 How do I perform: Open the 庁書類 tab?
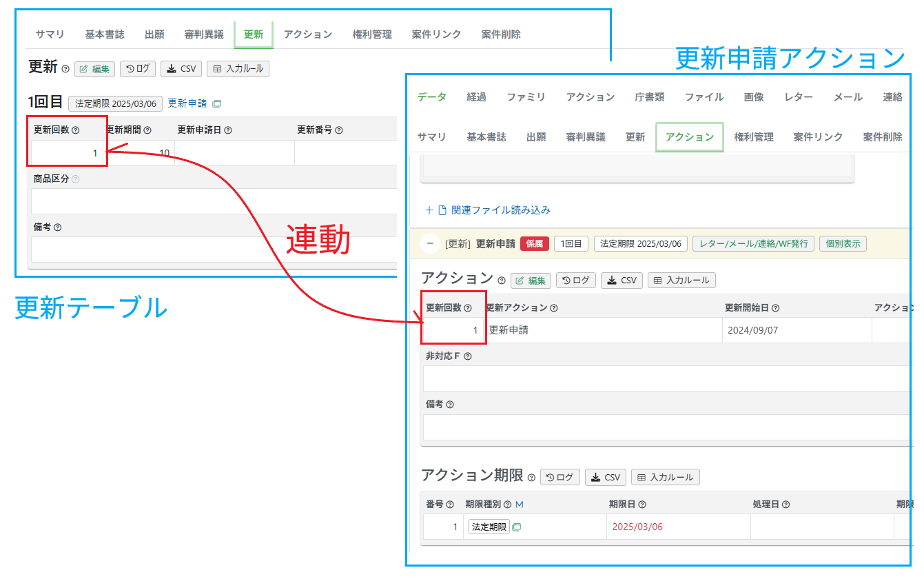point(649,97)
